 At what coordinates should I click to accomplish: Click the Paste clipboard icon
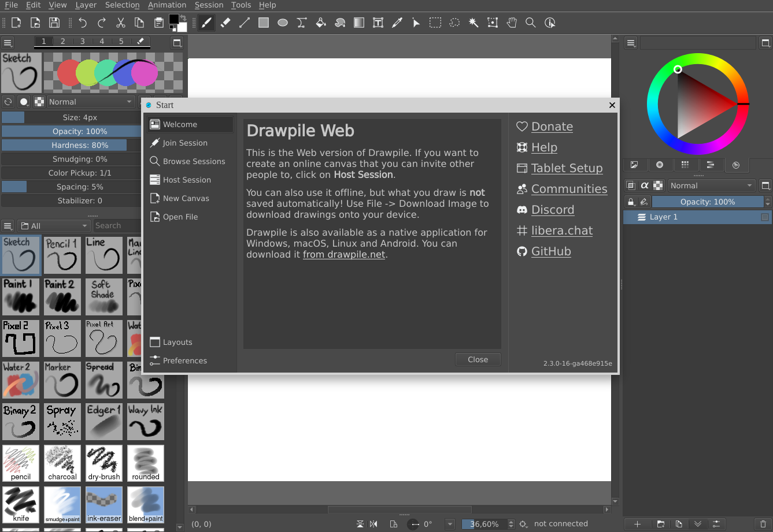pyautogui.click(x=159, y=23)
